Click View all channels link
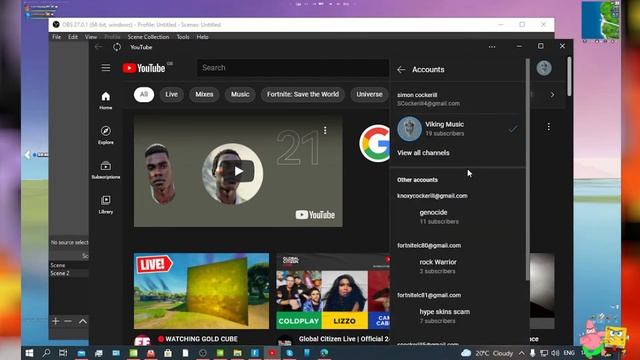Screen dimensions: 640x360 [423, 153]
